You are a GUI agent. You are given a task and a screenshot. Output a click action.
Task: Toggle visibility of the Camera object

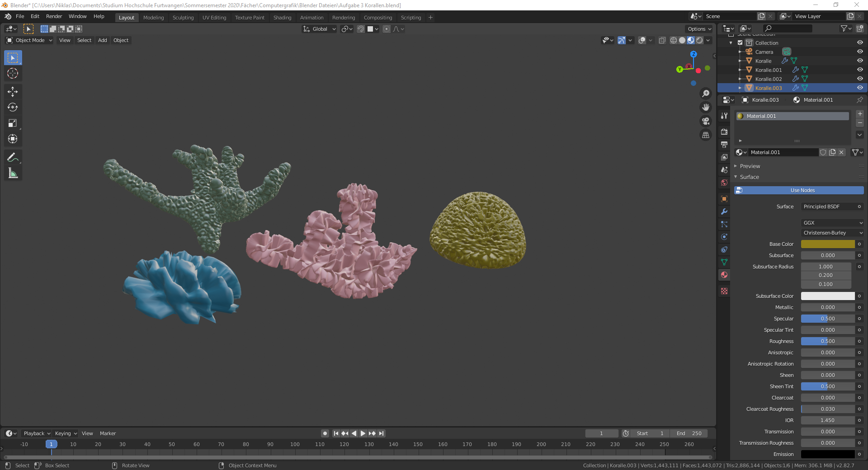pos(860,52)
